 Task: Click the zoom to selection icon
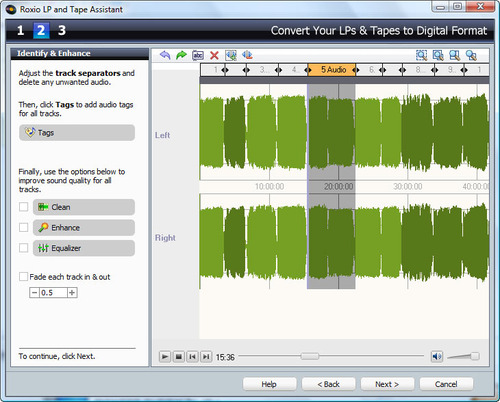[422, 55]
